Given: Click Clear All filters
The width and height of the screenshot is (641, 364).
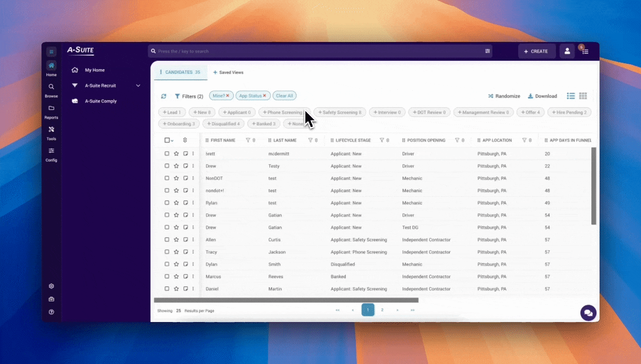Looking at the screenshot, I should coord(285,96).
